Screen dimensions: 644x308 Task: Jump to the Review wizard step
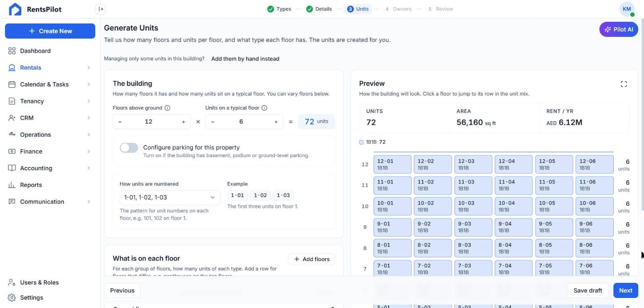[441, 9]
